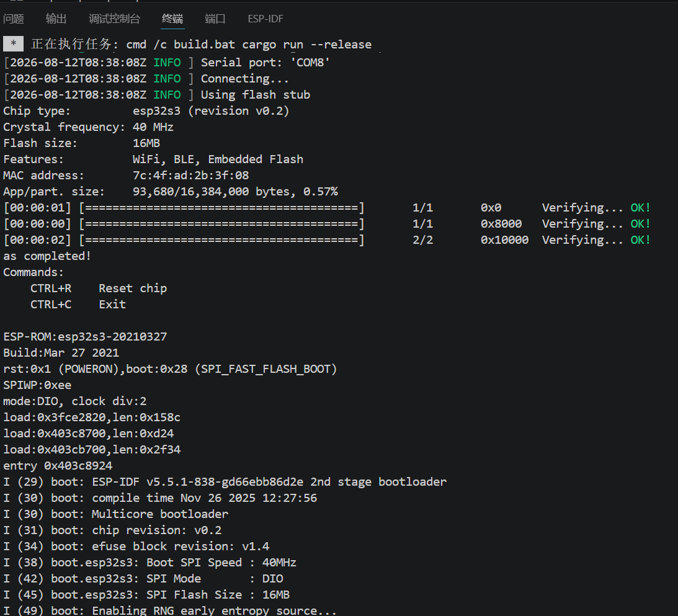Screen dimensions: 678x616
Task: Click App/part. size '93,680/16,384,000 bytes, 0.57%'
Action: pos(235,192)
